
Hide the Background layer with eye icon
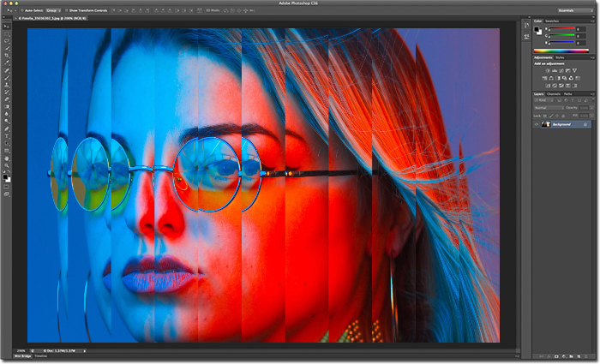[x=536, y=124]
